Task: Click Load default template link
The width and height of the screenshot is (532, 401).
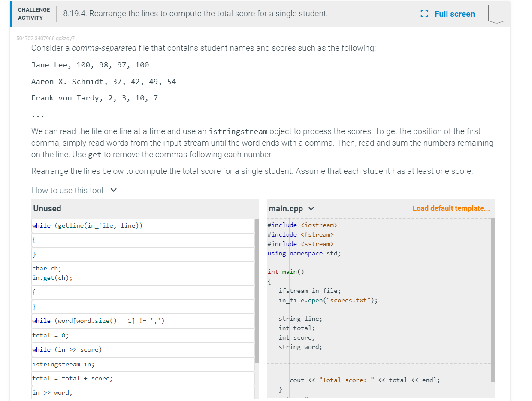Action: coord(451,209)
